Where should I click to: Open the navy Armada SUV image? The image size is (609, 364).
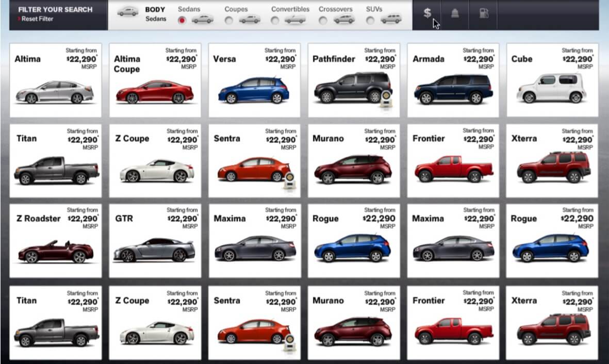pos(453,89)
